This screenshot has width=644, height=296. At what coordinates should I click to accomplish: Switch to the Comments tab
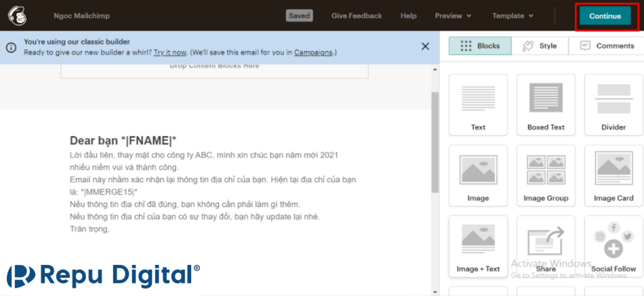pyautogui.click(x=606, y=45)
